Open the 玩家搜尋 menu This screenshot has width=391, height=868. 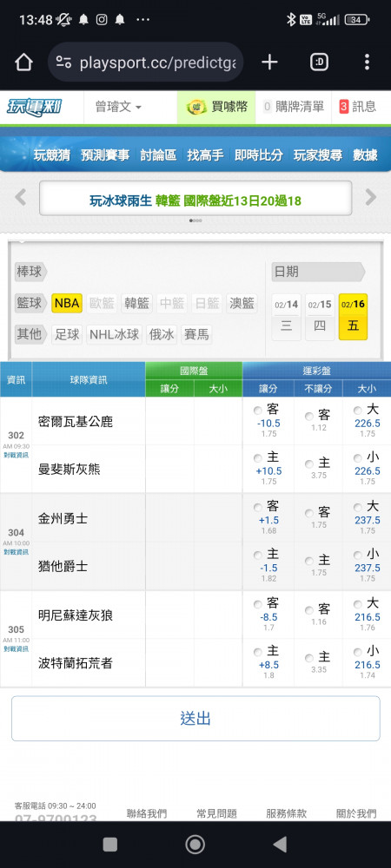(318, 155)
